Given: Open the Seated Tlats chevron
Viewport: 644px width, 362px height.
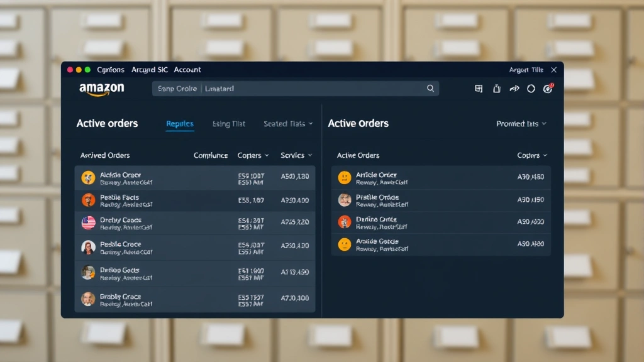Looking at the screenshot, I should pos(287,124).
